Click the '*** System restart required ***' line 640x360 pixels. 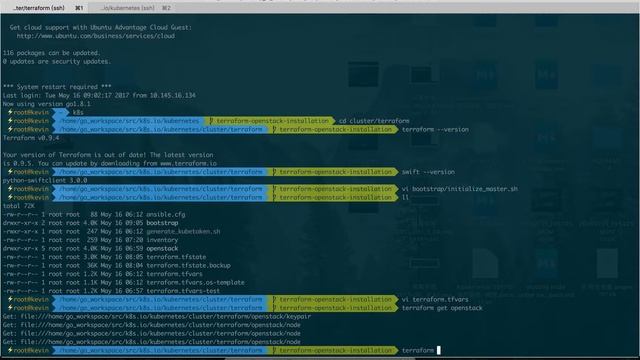pos(57,87)
